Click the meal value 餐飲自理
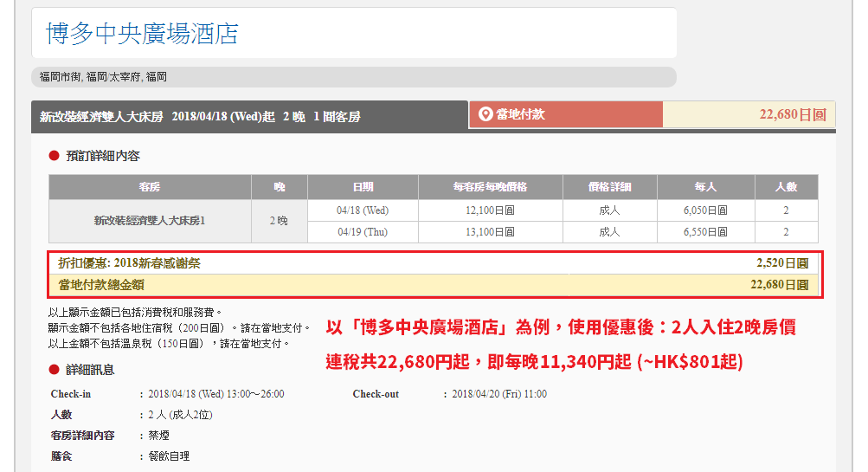 169,456
